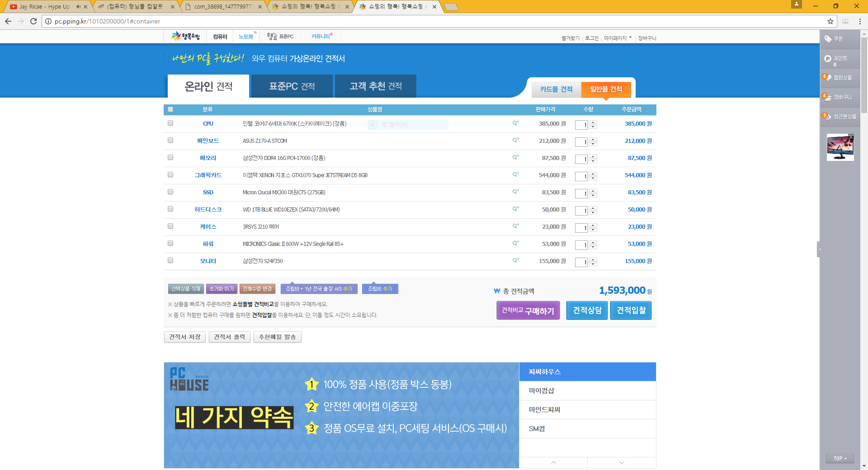Tick the checkbox for the CPU row
Viewport: 868px width, 470px height.
click(170, 123)
